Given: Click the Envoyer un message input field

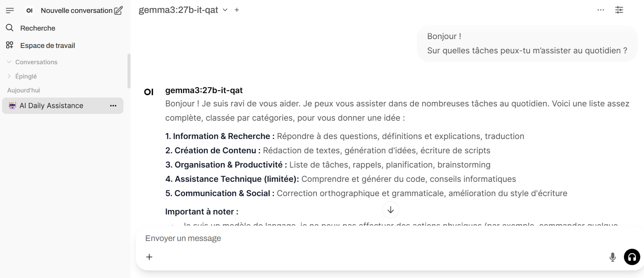Looking at the screenshot, I should pyautogui.click(x=350, y=238).
